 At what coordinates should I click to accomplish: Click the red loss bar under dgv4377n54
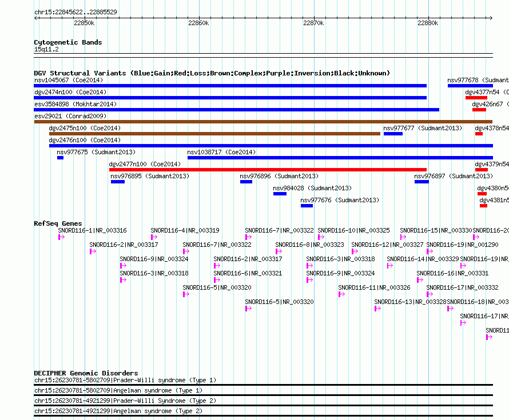476,98
